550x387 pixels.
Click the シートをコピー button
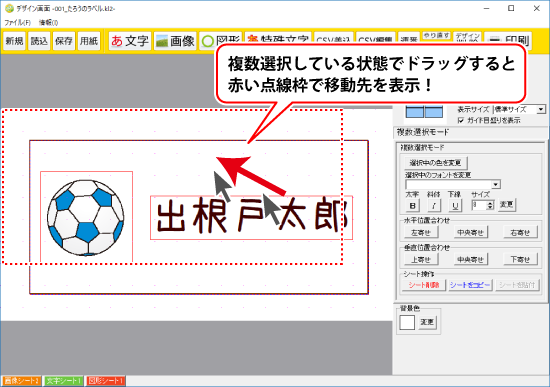(x=470, y=285)
